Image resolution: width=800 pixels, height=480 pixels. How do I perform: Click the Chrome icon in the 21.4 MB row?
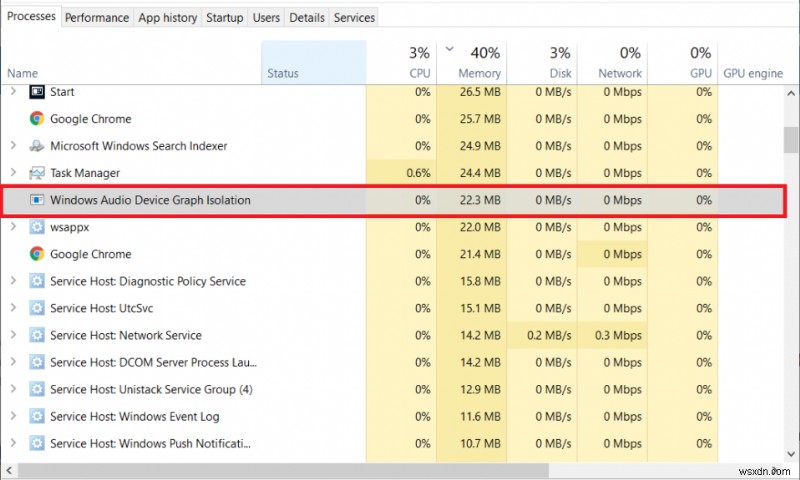(x=37, y=254)
